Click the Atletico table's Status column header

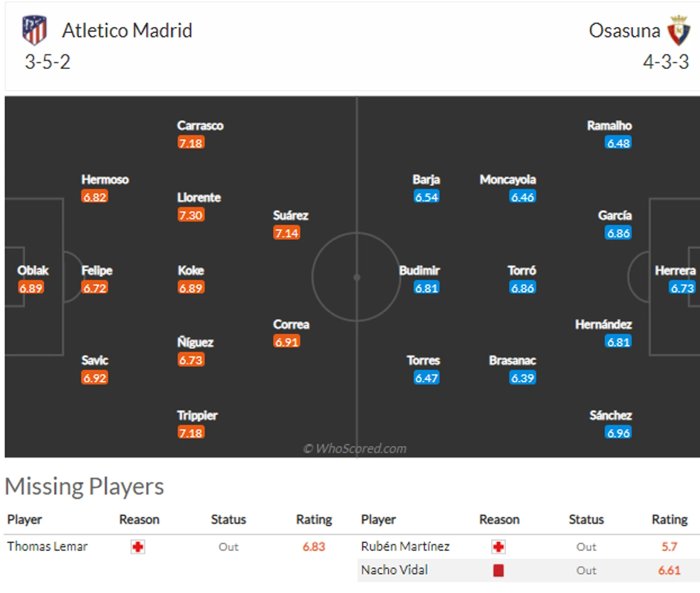(228, 520)
